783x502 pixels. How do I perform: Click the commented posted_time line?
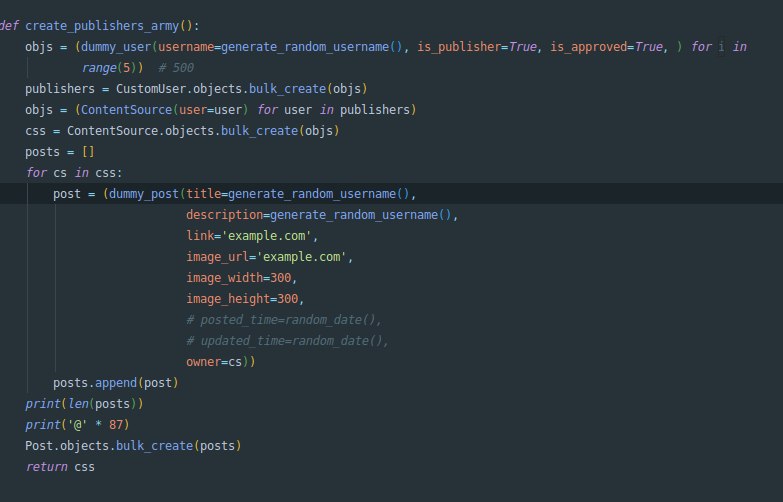[284, 320]
